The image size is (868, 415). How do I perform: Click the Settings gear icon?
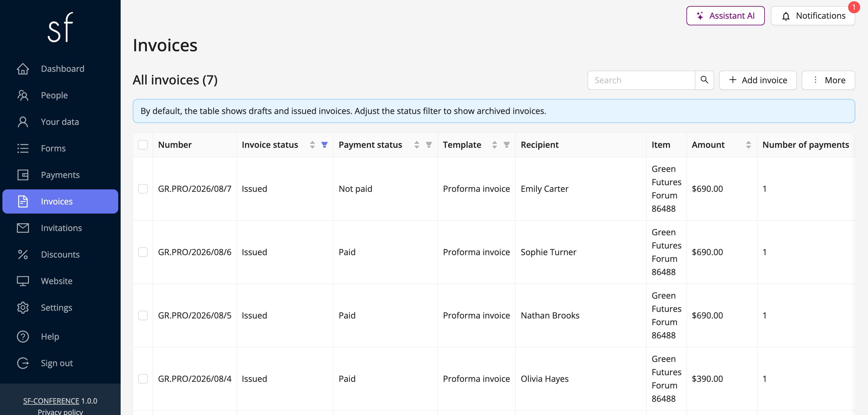coord(23,308)
